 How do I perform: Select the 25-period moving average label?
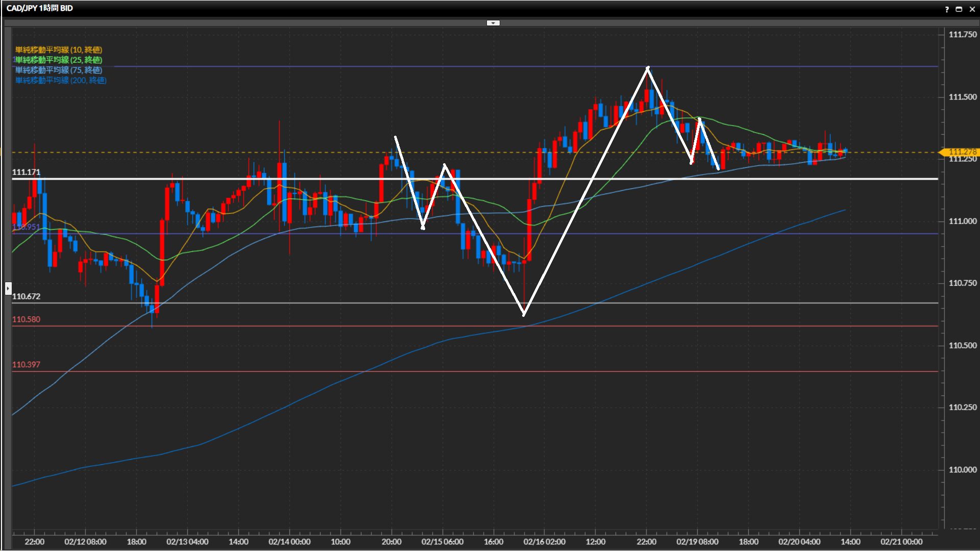(x=59, y=60)
